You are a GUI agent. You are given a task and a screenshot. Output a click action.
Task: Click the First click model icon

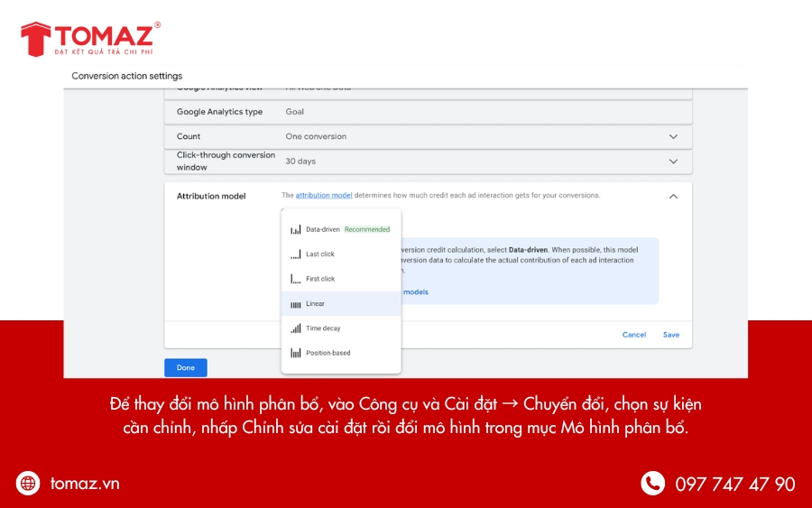click(x=295, y=279)
